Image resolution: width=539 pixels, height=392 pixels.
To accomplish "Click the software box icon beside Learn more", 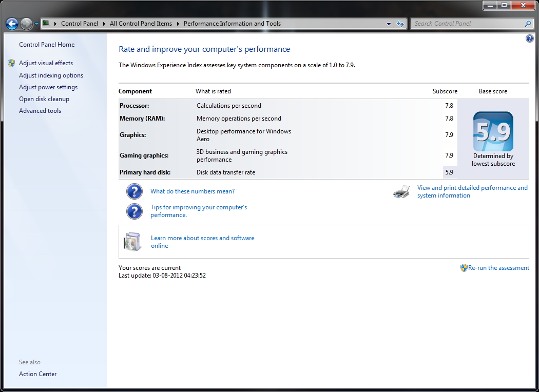I will 132,242.
